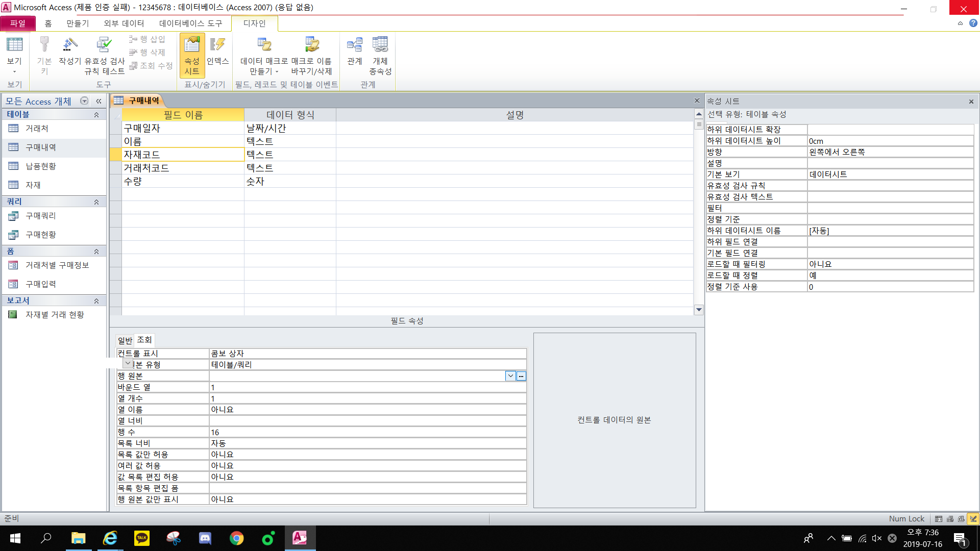Click the Property Sheet (속성 시트) ribbon icon

192,55
